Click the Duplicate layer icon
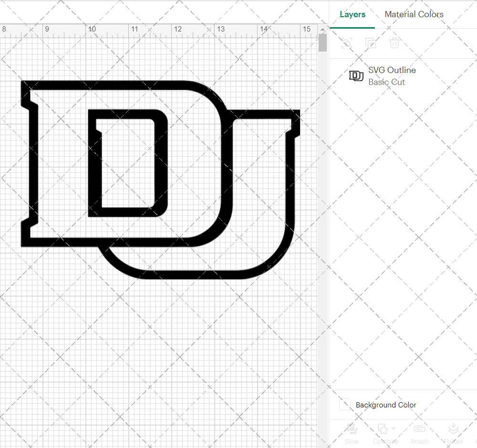 pyautogui.click(x=370, y=43)
